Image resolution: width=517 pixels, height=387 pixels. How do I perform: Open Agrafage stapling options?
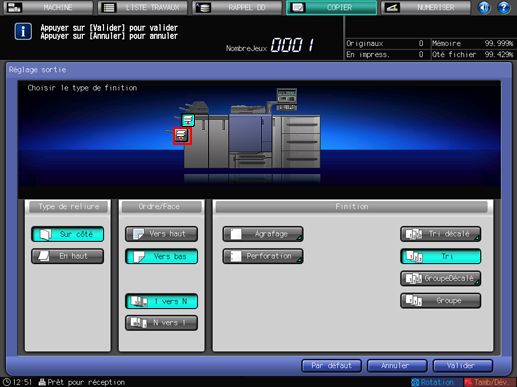tap(263, 234)
